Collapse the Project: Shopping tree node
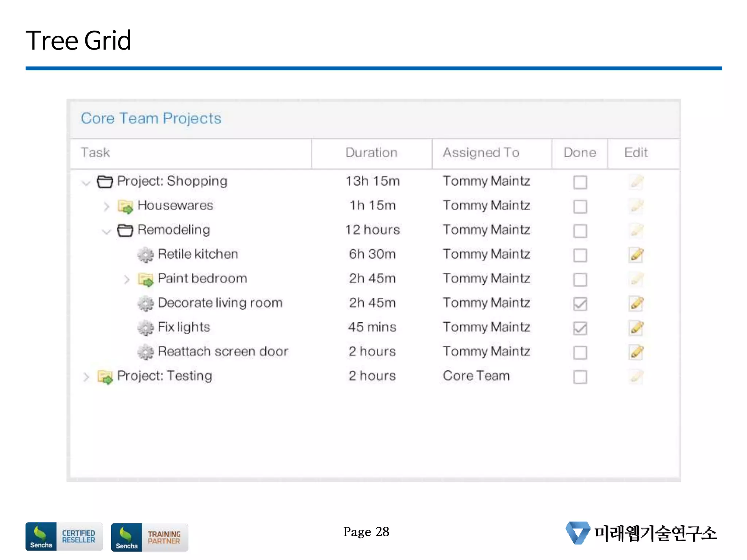747x560 pixels. 86,182
